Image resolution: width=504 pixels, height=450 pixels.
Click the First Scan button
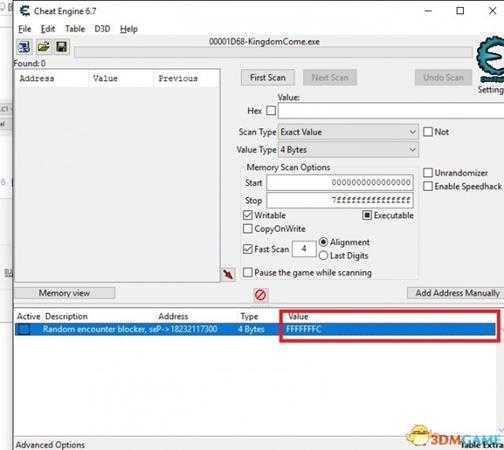(268, 78)
